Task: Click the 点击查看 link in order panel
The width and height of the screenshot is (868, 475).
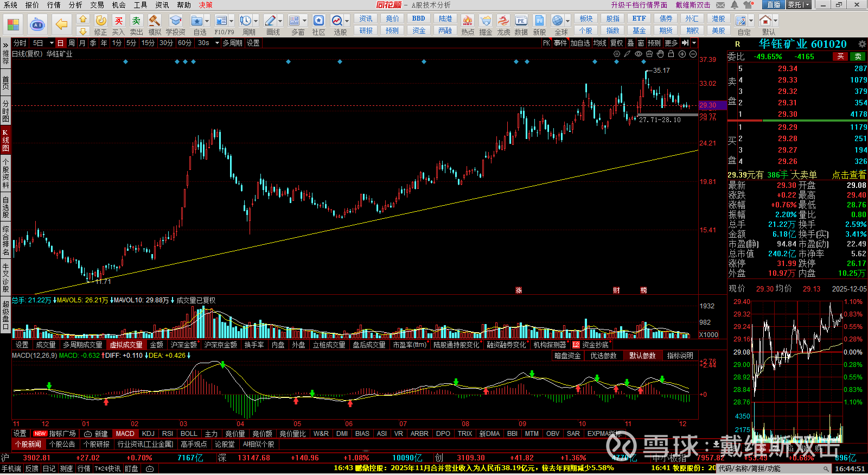Action: [849, 175]
